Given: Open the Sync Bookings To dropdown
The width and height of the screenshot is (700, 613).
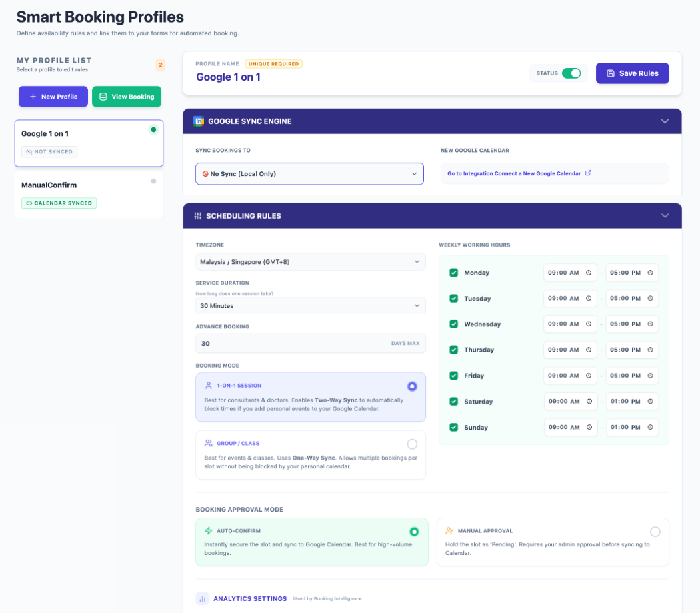Looking at the screenshot, I should coord(309,173).
